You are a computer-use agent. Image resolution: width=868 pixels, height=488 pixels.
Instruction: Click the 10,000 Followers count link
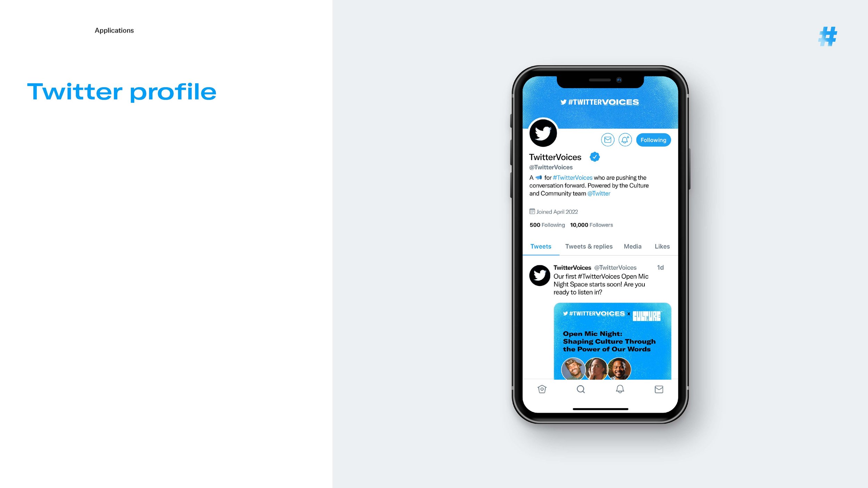point(591,225)
